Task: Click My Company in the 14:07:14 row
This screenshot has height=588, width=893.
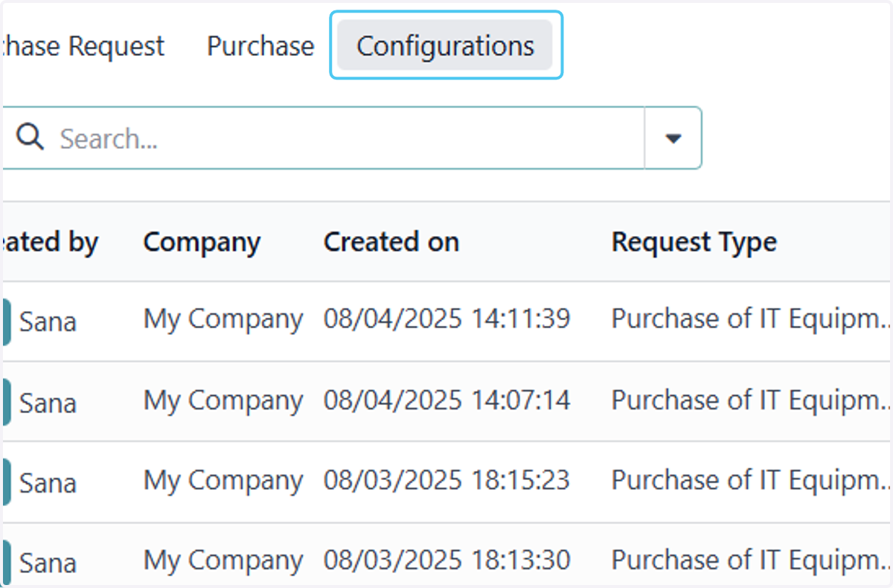Action: (223, 400)
